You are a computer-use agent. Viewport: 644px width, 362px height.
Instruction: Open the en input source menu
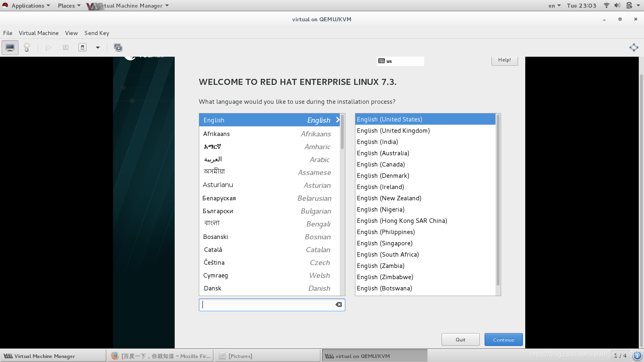pyautogui.click(x=554, y=6)
